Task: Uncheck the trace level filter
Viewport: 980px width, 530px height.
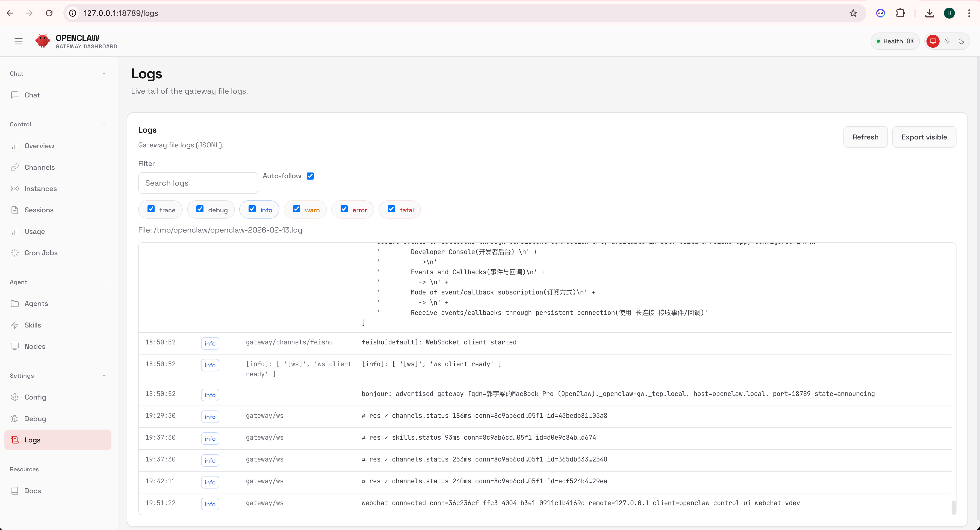Action: [151, 209]
